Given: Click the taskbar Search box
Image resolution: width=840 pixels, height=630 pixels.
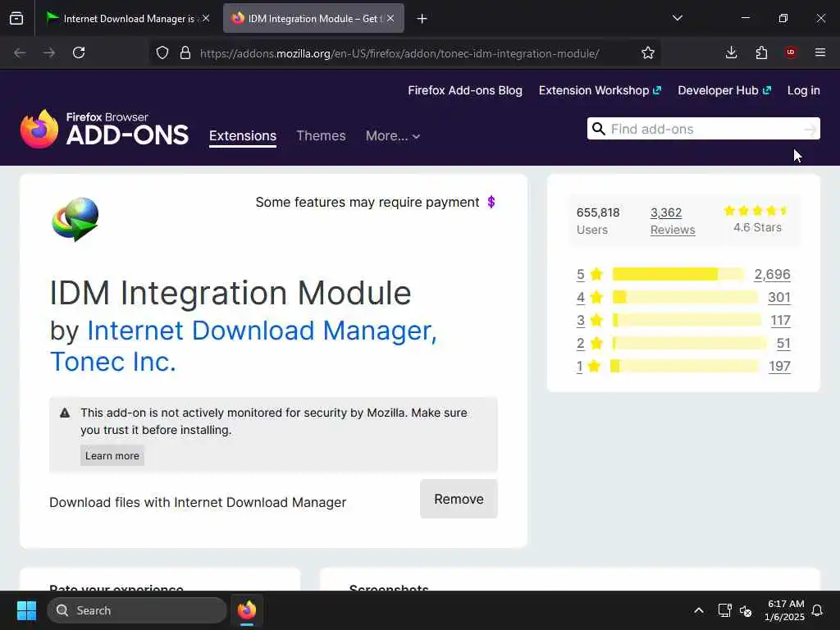Looking at the screenshot, I should pos(137,610).
